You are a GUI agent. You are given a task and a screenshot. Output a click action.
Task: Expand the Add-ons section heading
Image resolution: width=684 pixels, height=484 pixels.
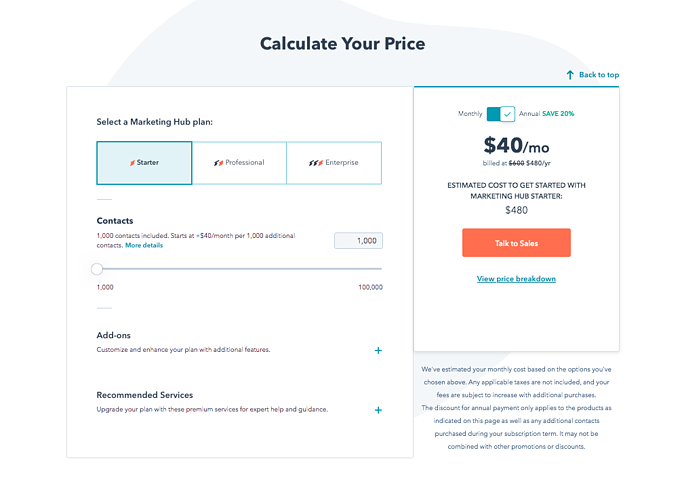tap(114, 335)
